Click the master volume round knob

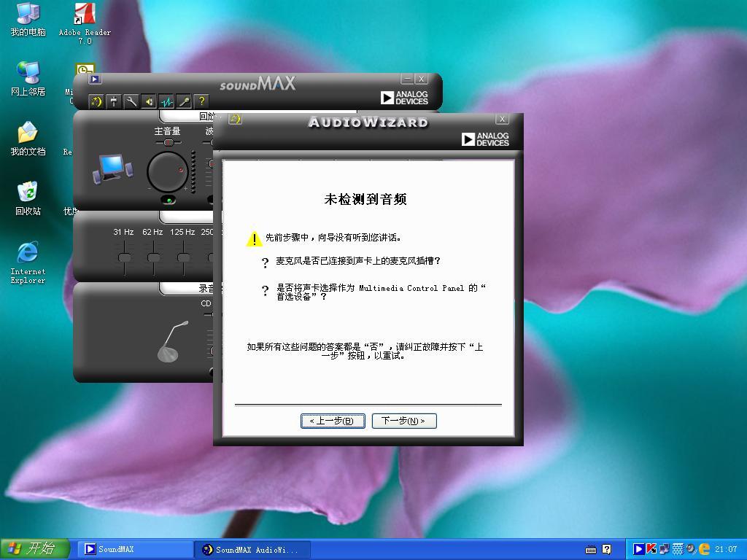click(167, 171)
